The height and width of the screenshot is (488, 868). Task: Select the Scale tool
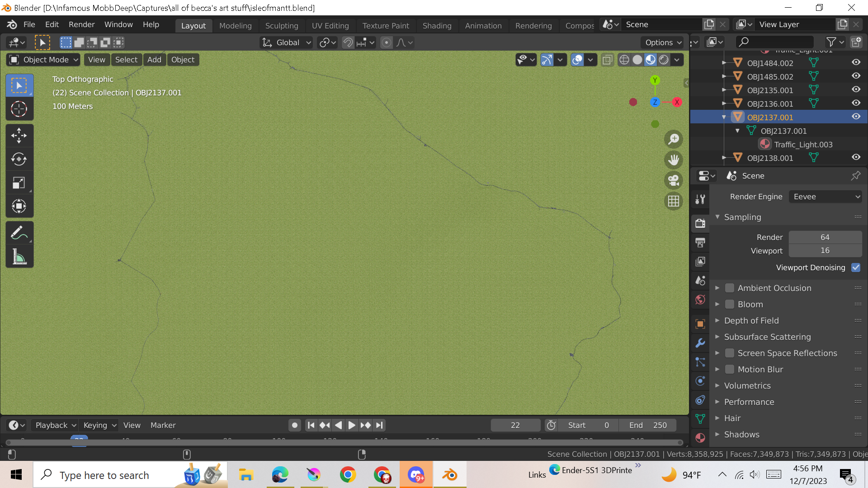(19, 183)
